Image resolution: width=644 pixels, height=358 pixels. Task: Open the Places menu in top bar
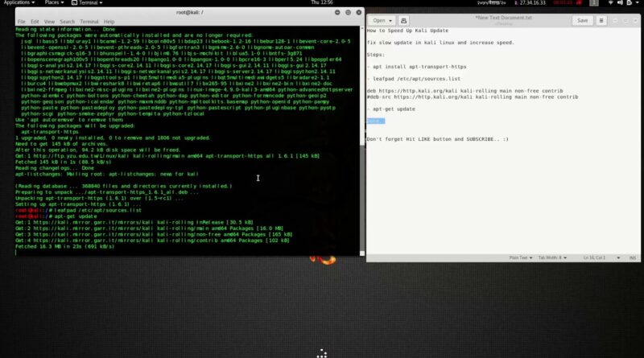point(54,2)
